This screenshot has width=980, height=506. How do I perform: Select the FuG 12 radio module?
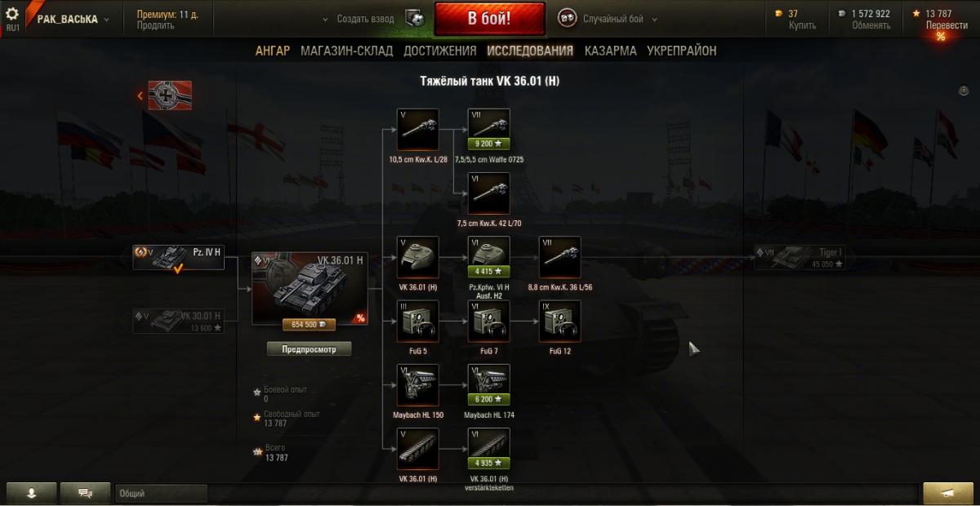point(560,321)
